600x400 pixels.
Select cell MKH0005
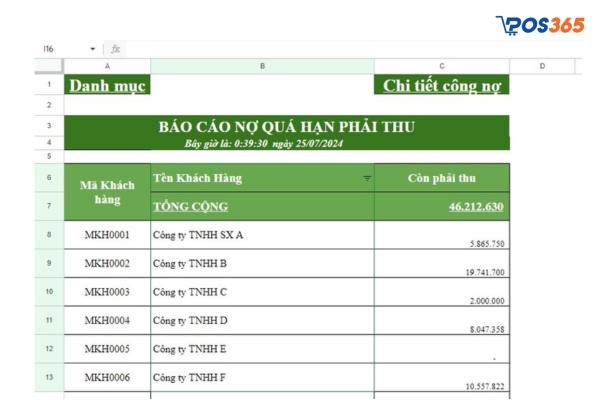point(108,349)
